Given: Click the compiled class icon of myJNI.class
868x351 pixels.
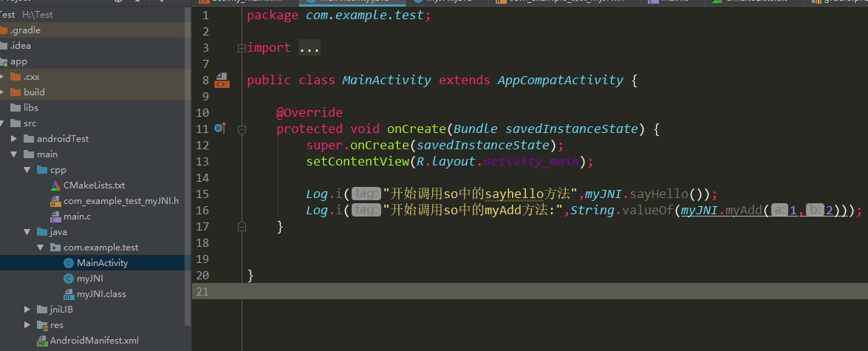Looking at the screenshot, I should tap(68, 294).
